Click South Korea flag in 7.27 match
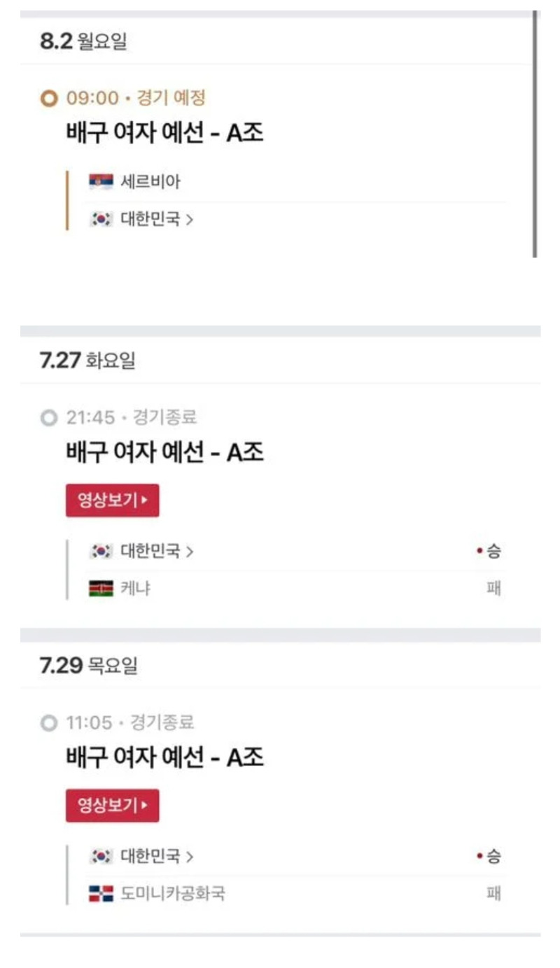Viewport: 560px width, 968px height. tap(101, 552)
